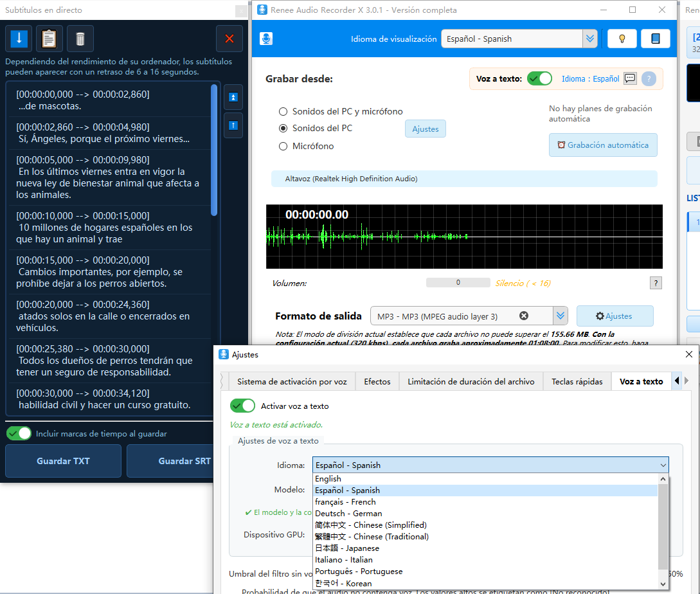
Task: Switch to Voz a texto tab
Action: (641, 381)
